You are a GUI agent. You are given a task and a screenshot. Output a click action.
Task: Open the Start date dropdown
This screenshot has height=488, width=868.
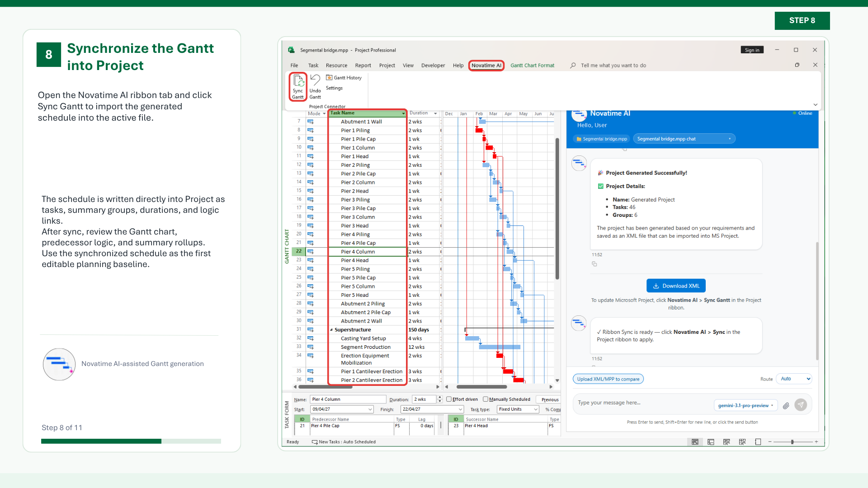(x=370, y=409)
